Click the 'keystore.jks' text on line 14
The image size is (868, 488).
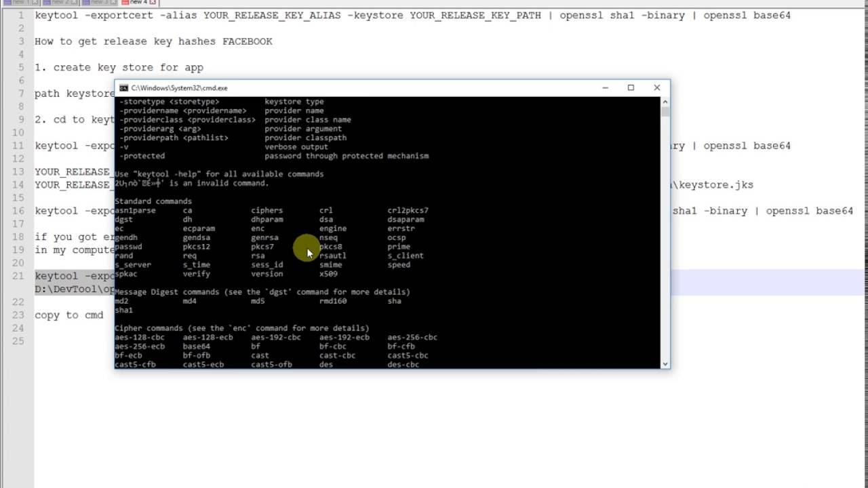coord(715,184)
